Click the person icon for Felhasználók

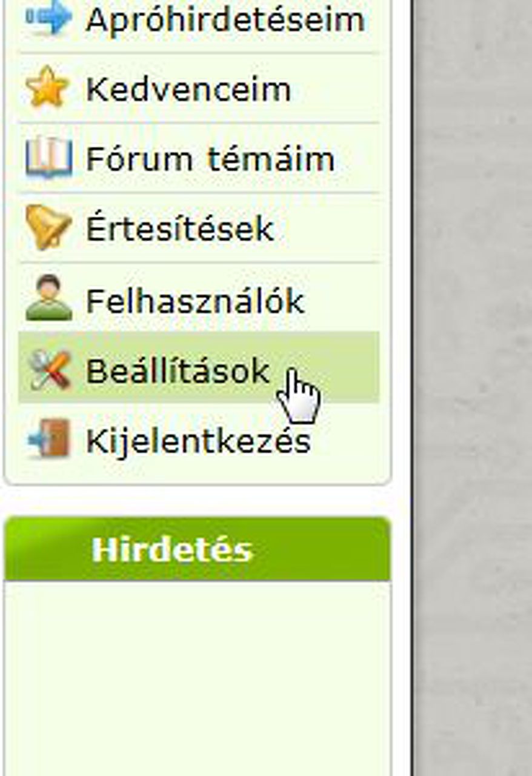coord(48,298)
